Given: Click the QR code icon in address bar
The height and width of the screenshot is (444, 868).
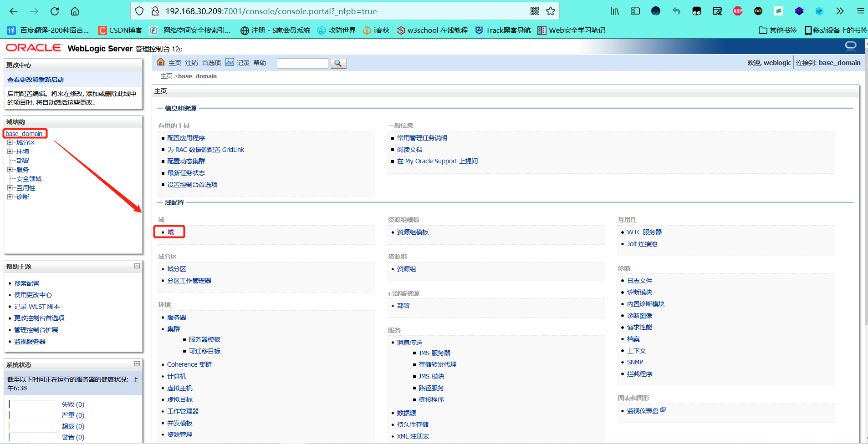Looking at the screenshot, I should pyautogui.click(x=535, y=11).
